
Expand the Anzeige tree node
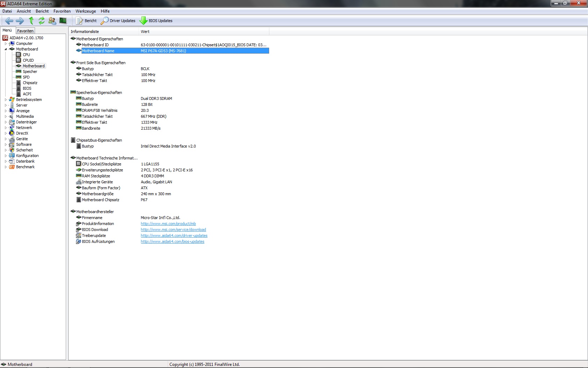point(6,111)
